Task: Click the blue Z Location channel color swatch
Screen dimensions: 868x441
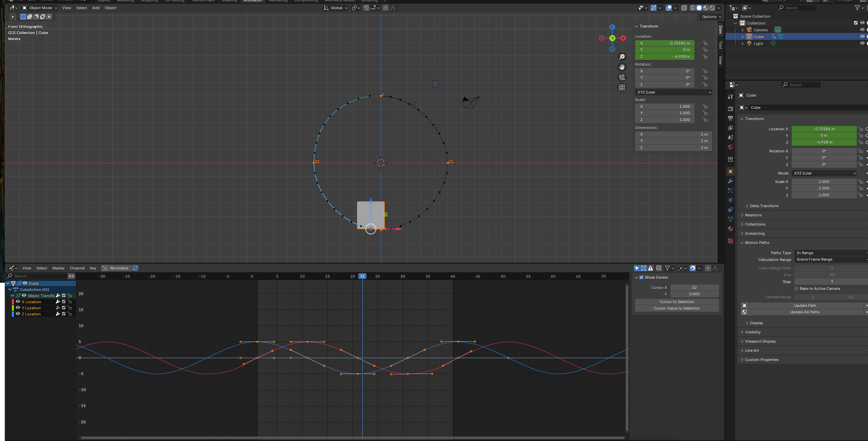Action: pyautogui.click(x=13, y=314)
